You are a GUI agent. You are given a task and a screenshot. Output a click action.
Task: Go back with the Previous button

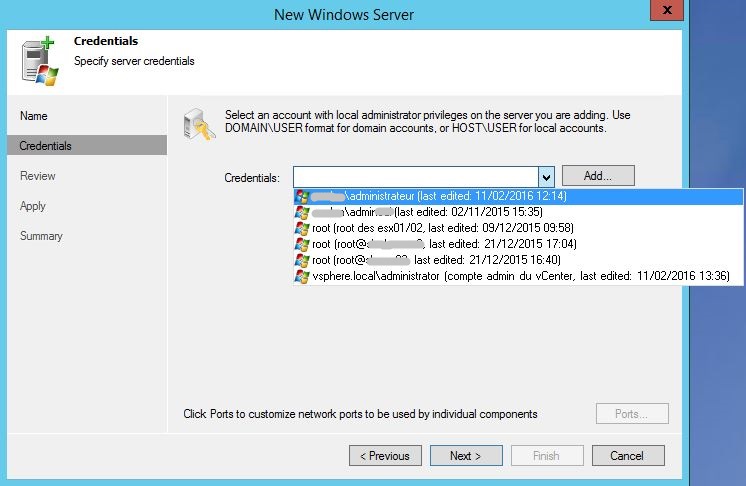pos(385,456)
